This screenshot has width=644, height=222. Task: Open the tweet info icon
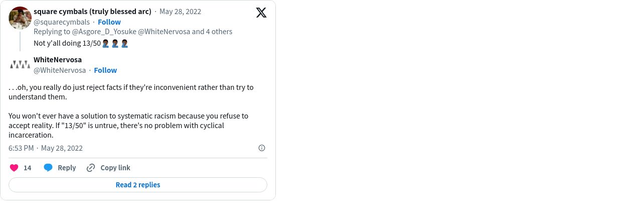coord(262,148)
